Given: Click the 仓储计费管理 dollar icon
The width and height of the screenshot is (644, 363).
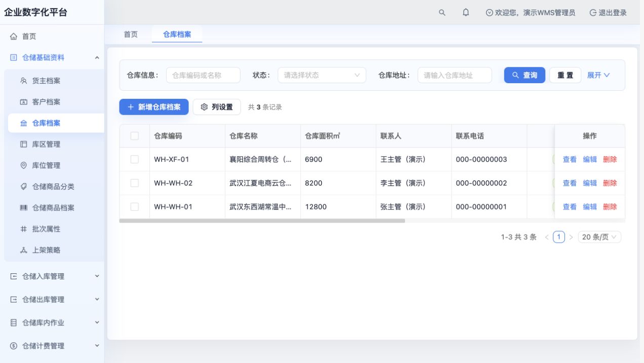Looking at the screenshot, I should point(14,346).
